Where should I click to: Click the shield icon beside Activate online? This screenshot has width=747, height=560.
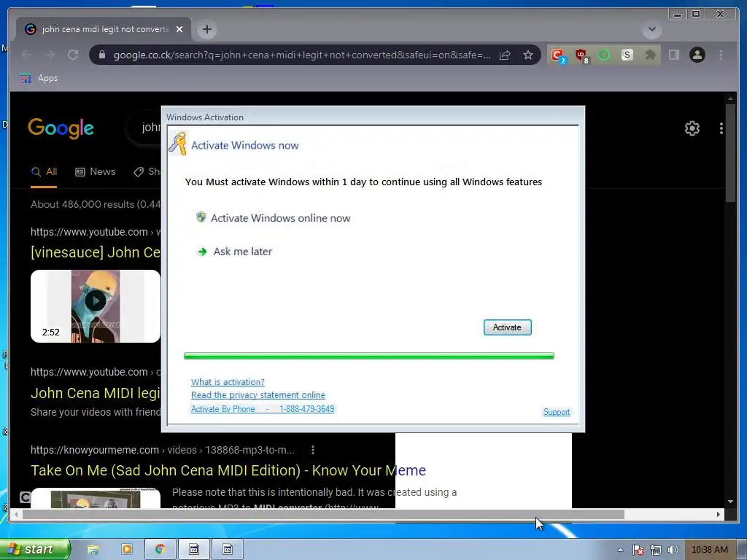click(x=201, y=217)
